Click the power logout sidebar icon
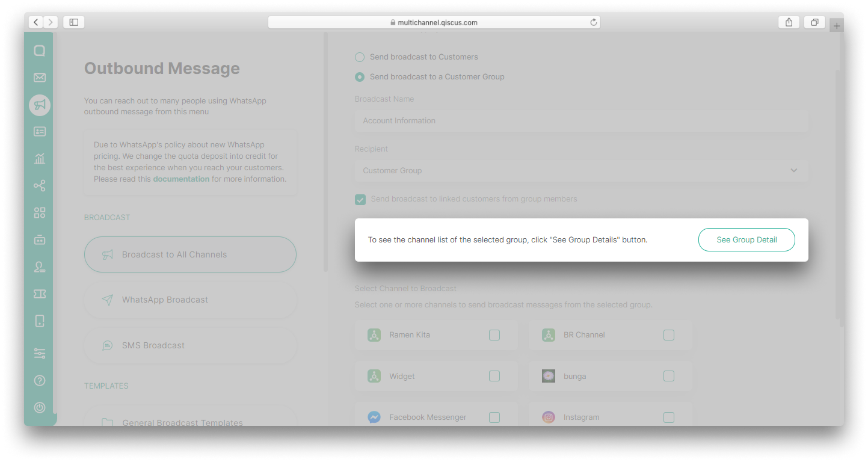The image size is (868, 462). 40,407
